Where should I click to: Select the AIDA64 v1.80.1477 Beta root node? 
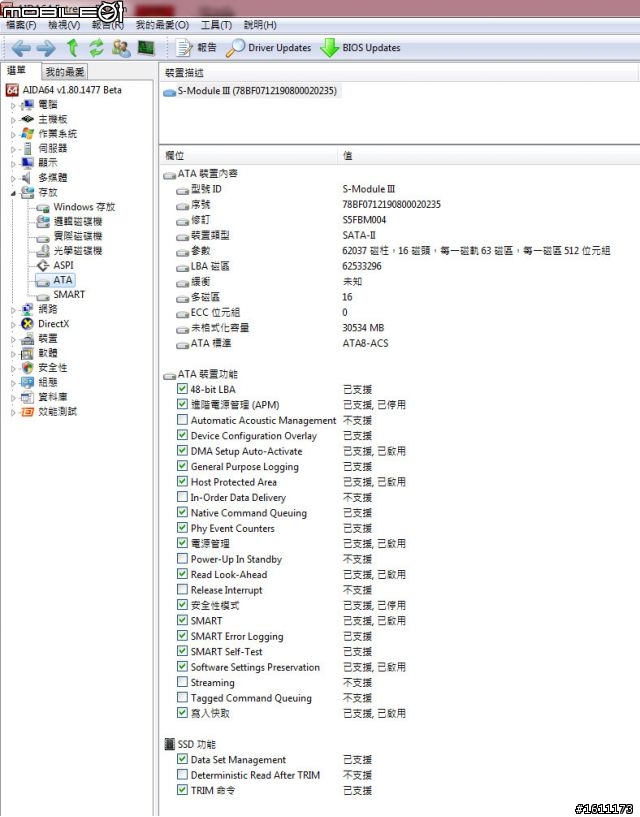coord(64,90)
